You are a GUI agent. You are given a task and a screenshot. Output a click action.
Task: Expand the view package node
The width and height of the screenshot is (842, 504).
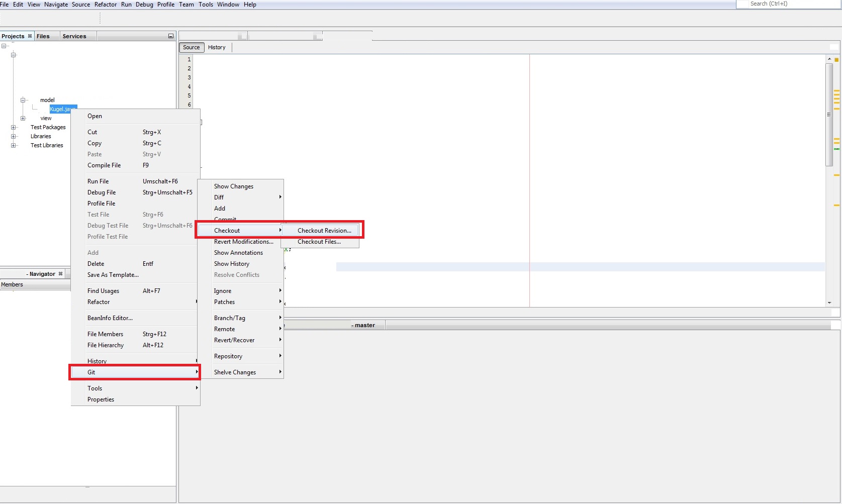(x=23, y=118)
